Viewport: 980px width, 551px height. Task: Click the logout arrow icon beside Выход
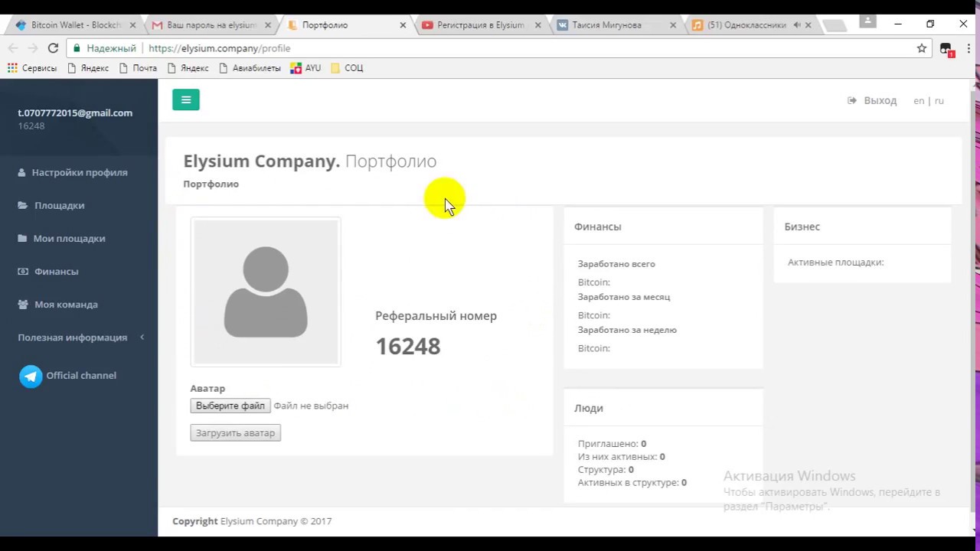(x=851, y=100)
